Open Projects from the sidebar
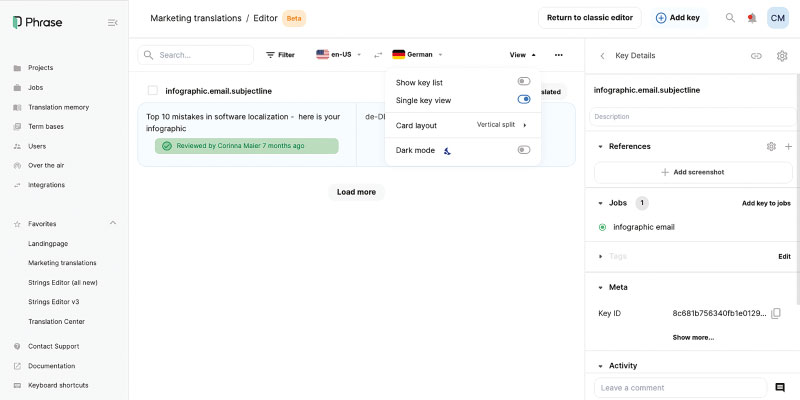This screenshot has height=400, width=800. [40, 68]
